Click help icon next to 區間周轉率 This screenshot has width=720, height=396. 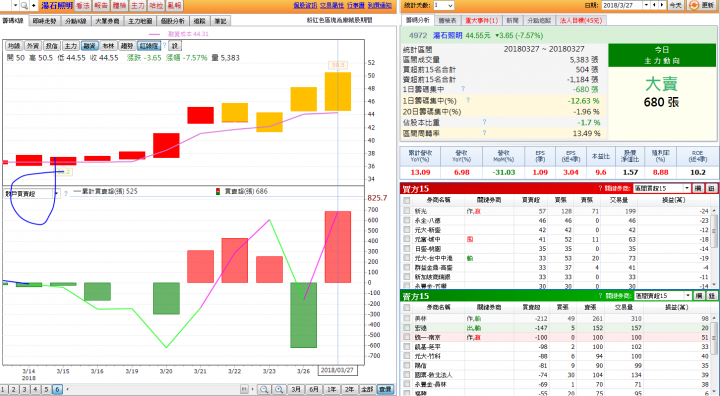484,133
